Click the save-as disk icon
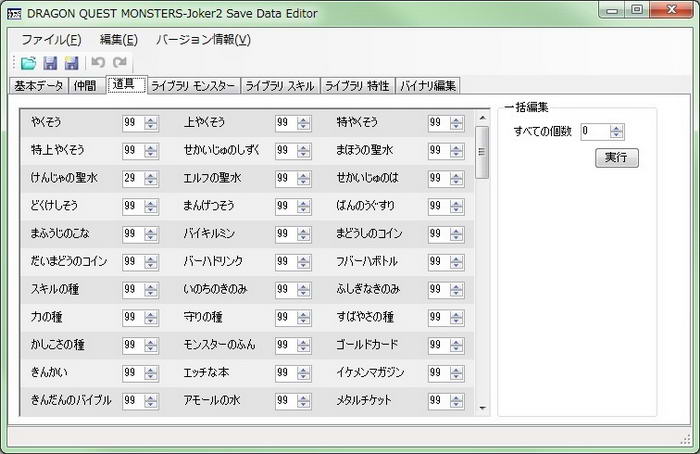 [71, 63]
